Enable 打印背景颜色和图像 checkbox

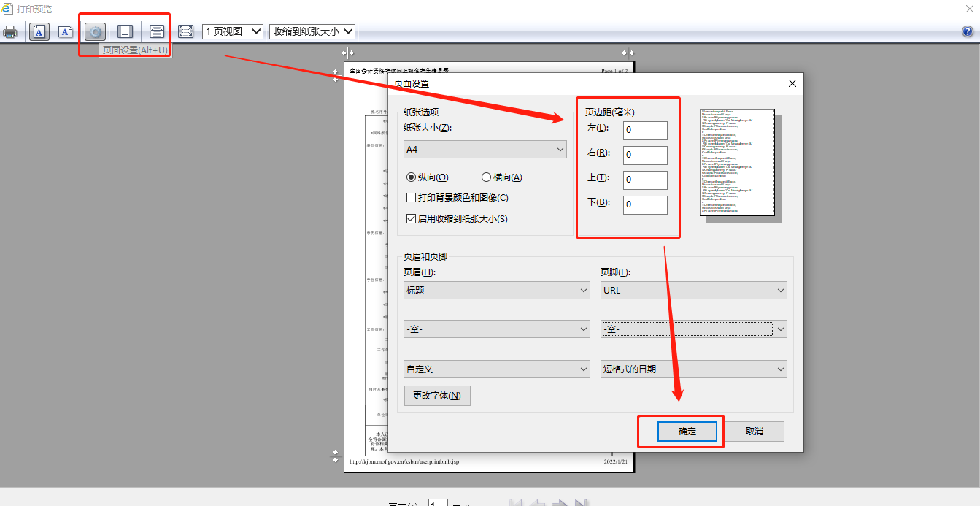coord(412,198)
